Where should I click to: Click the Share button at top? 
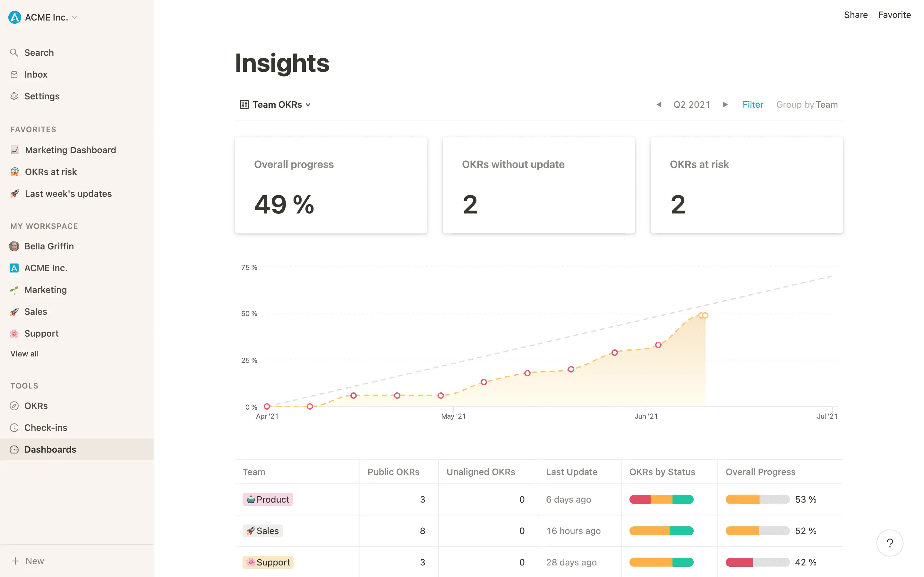click(856, 15)
